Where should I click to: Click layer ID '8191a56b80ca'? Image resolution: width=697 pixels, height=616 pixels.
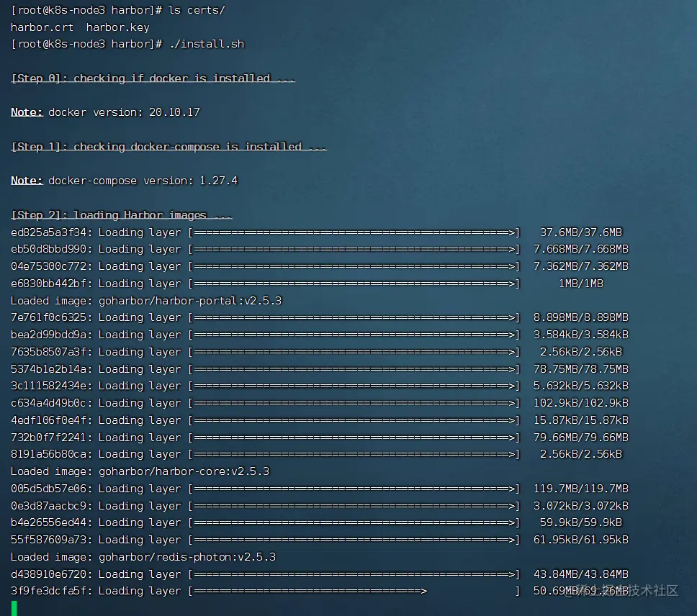(x=48, y=454)
